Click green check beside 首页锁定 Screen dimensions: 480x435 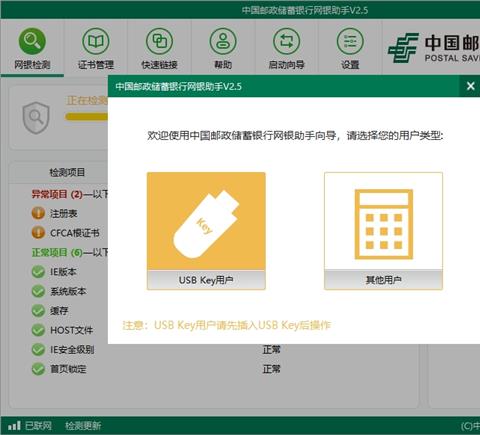click(38, 369)
